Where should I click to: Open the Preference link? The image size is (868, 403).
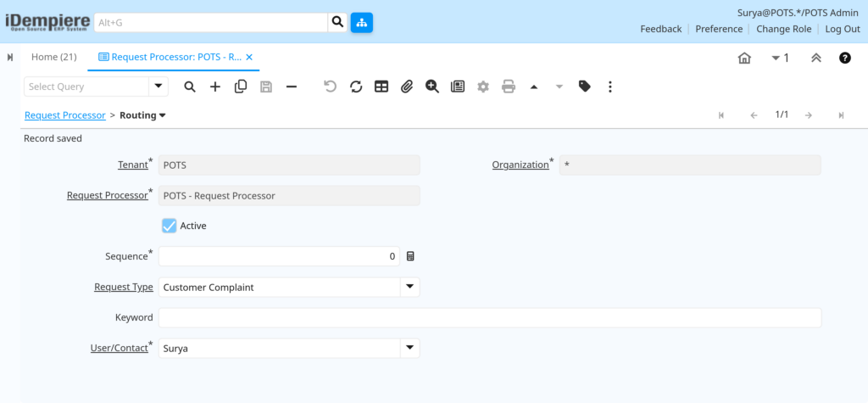click(719, 29)
